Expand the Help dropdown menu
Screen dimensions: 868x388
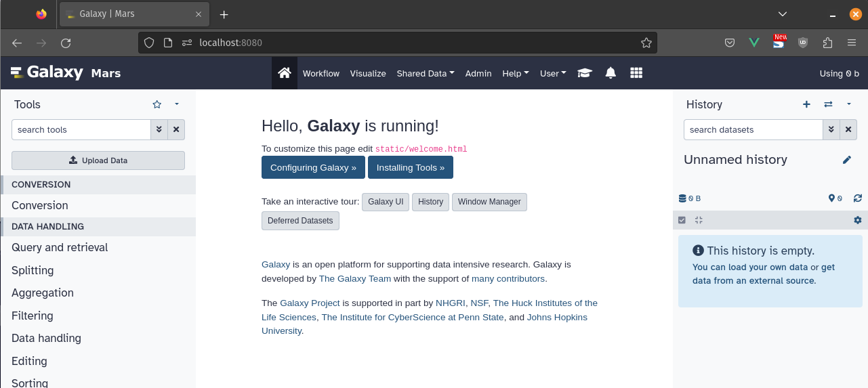(516, 73)
